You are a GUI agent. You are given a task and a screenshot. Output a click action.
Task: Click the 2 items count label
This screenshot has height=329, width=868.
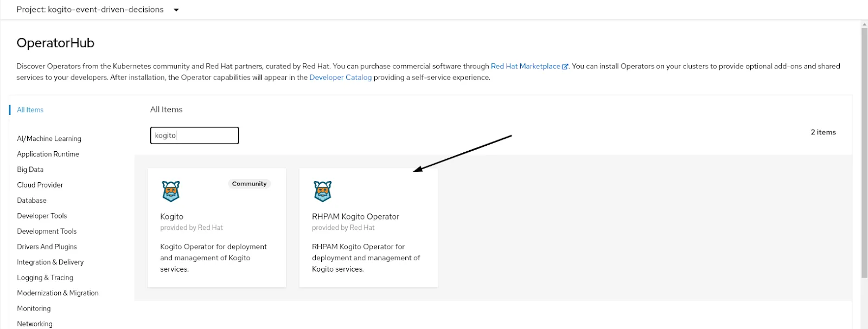click(x=823, y=132)
